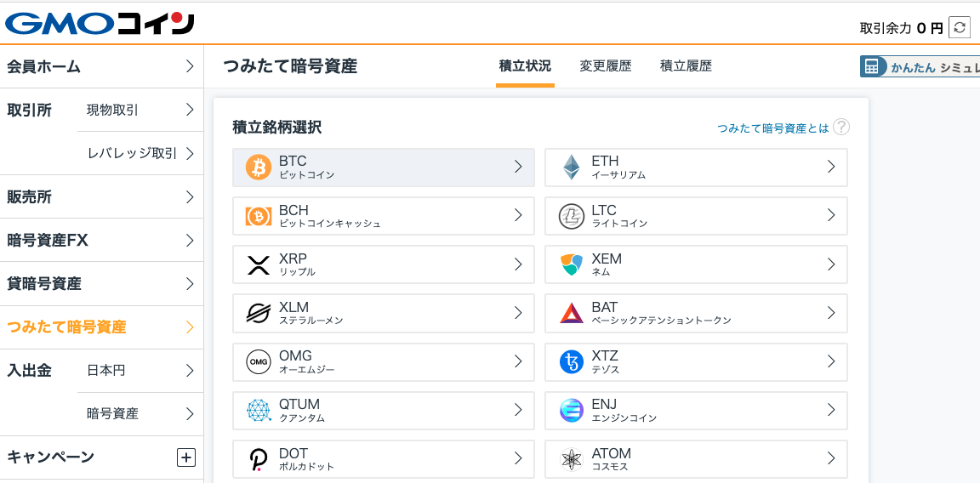
Task: Click the Litecoin LTC coin icon
Action: 572,216
